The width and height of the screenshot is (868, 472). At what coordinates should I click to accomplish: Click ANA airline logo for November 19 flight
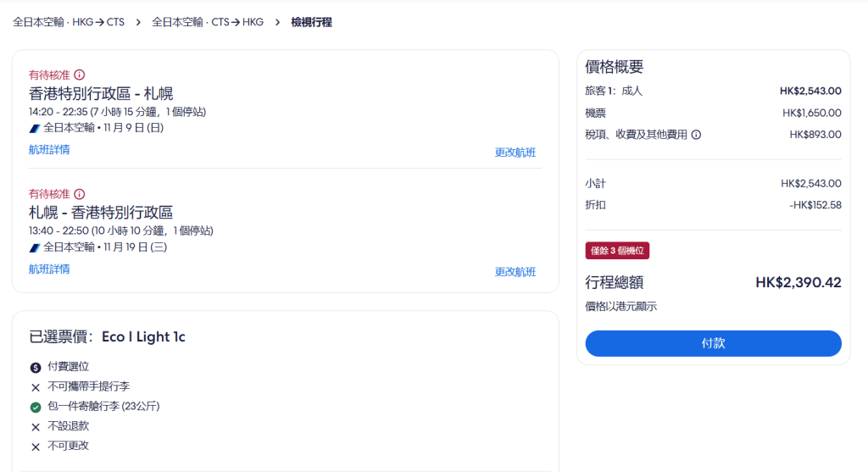[34, 248]
